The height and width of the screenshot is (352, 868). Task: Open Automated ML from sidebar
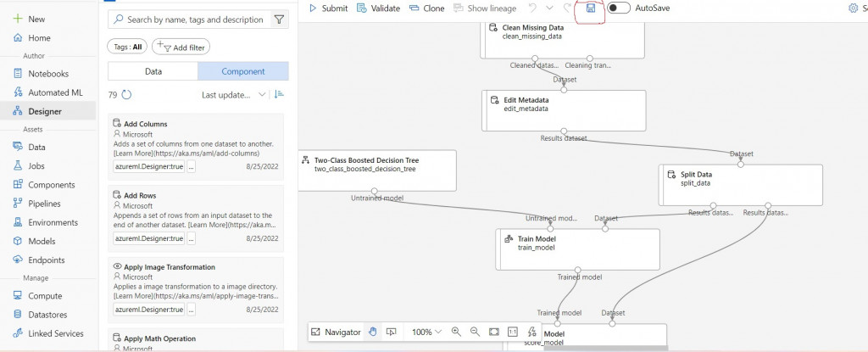(x=47, y=92)
